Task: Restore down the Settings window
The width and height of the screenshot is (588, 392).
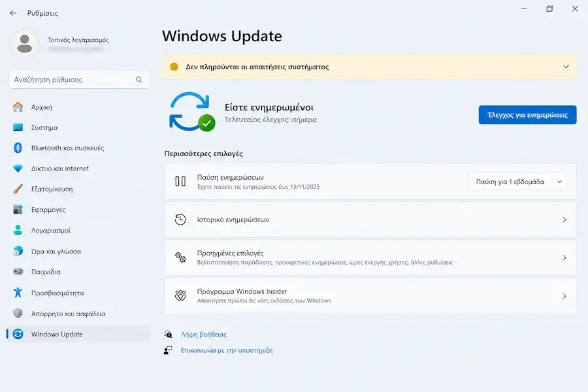Action: 549,8
